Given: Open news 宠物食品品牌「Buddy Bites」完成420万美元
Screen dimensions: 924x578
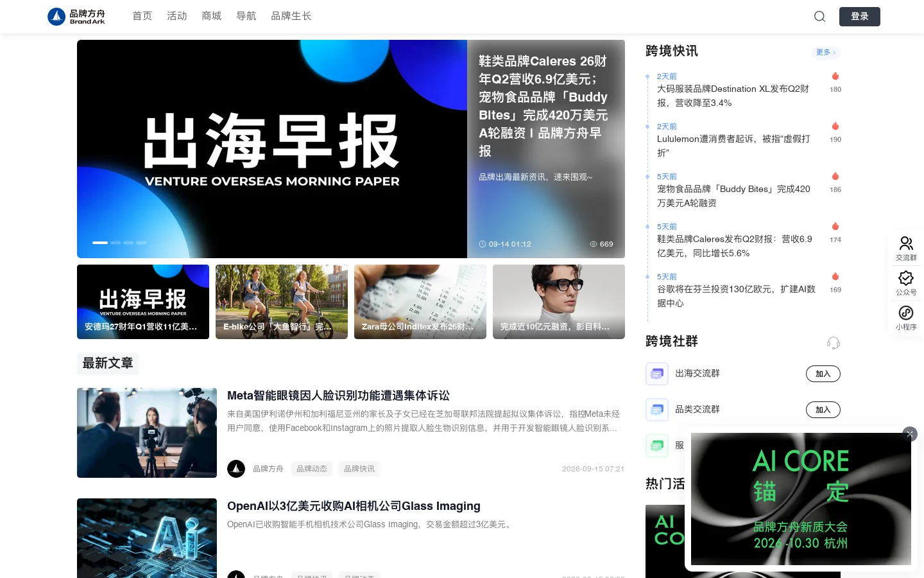Looking at the screenshot, I should pos(733,196).
